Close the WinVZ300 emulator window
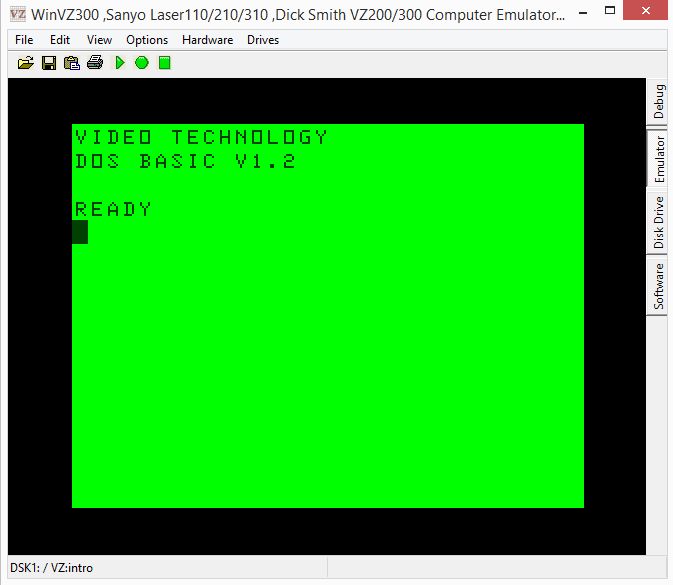The height and width of the screenshot is (585, 673). [646, 10]
